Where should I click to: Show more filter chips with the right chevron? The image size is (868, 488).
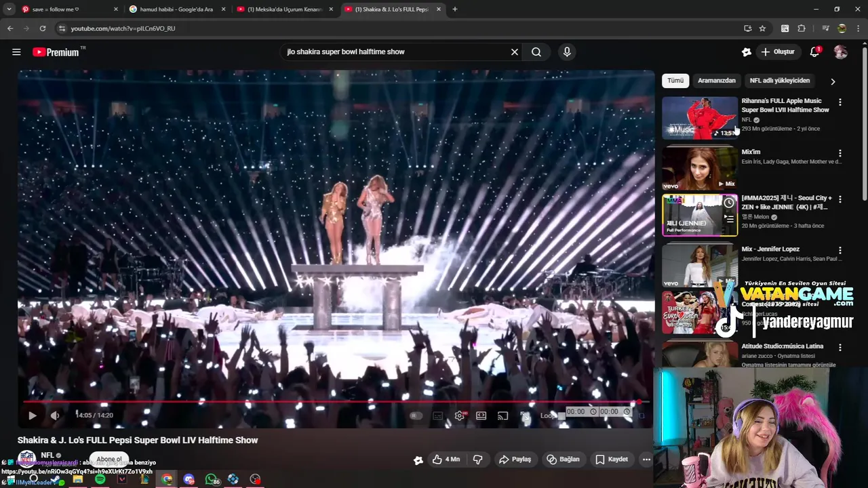pos(833,81)
